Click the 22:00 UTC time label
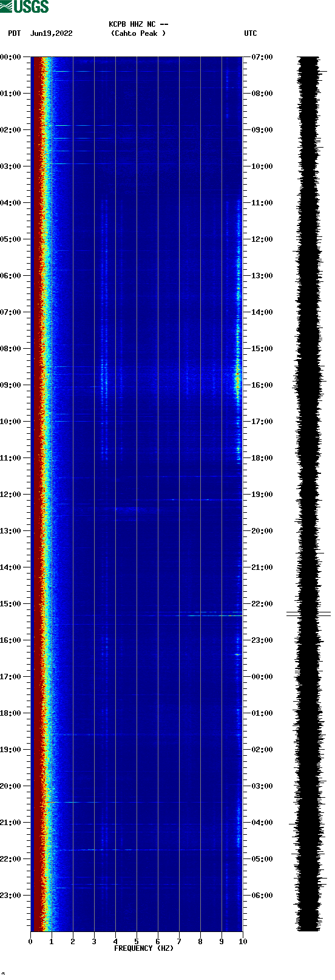Image resolution: width=335 pixels, height=980 pixels. pos(262,604)
